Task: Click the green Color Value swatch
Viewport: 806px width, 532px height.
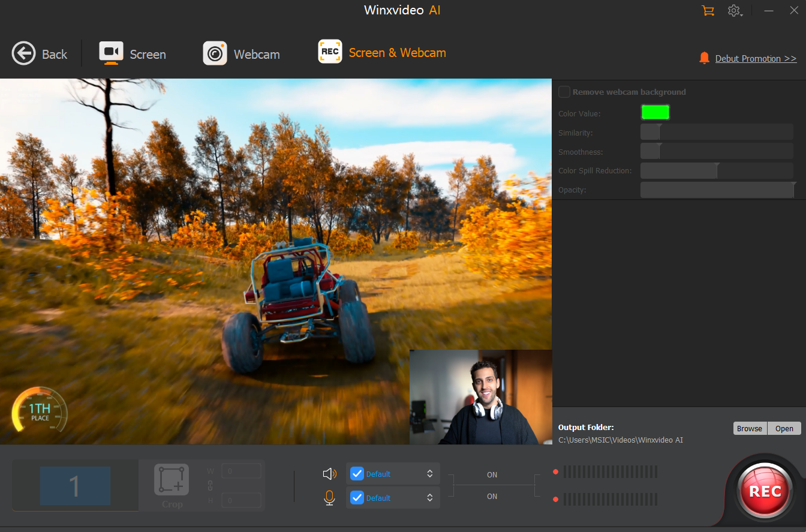Action: coord(655,112)
